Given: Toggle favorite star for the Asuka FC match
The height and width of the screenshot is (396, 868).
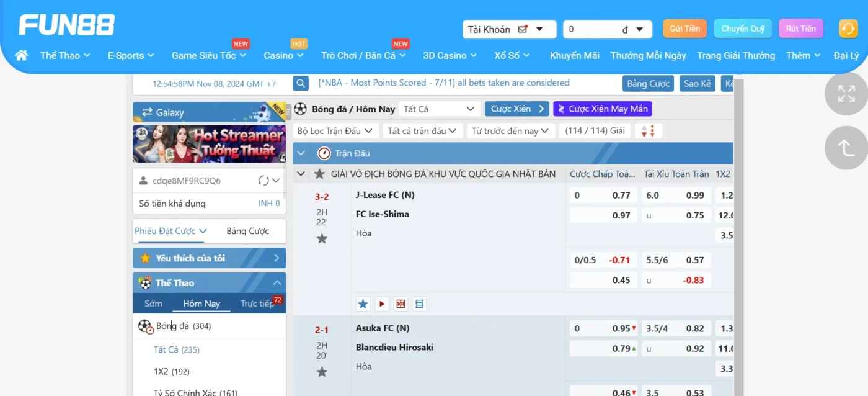Looking at the screenshot, I should (x=321, y=371).
